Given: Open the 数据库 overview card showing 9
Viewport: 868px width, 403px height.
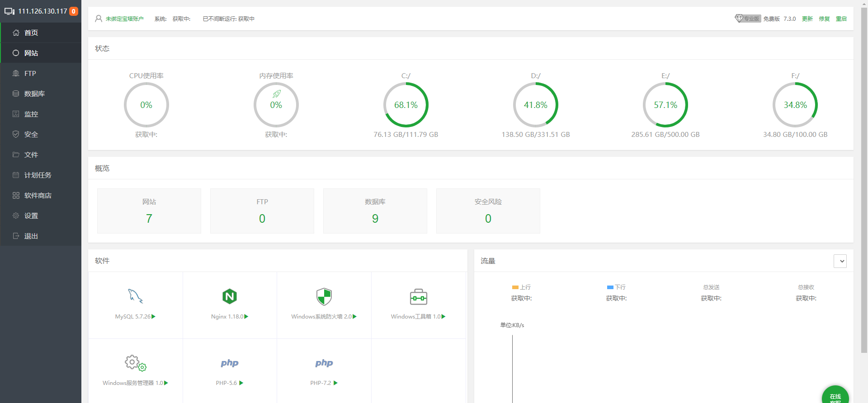Looking at the screenshot, I should [x=375, y=211].
